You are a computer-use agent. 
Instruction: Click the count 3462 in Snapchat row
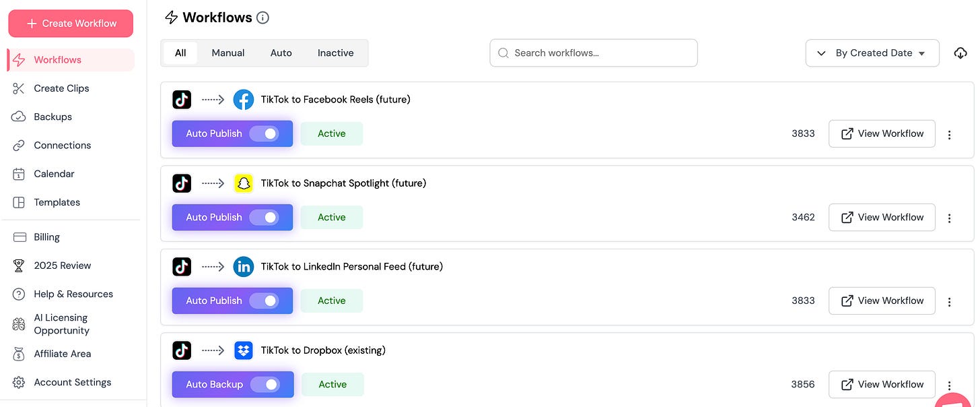tap(804, 217)
